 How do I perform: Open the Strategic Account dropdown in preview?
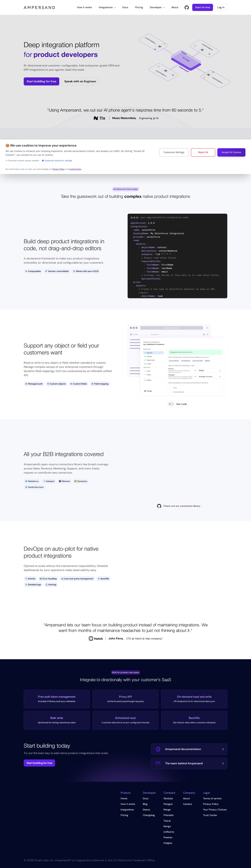coord(210,376)
